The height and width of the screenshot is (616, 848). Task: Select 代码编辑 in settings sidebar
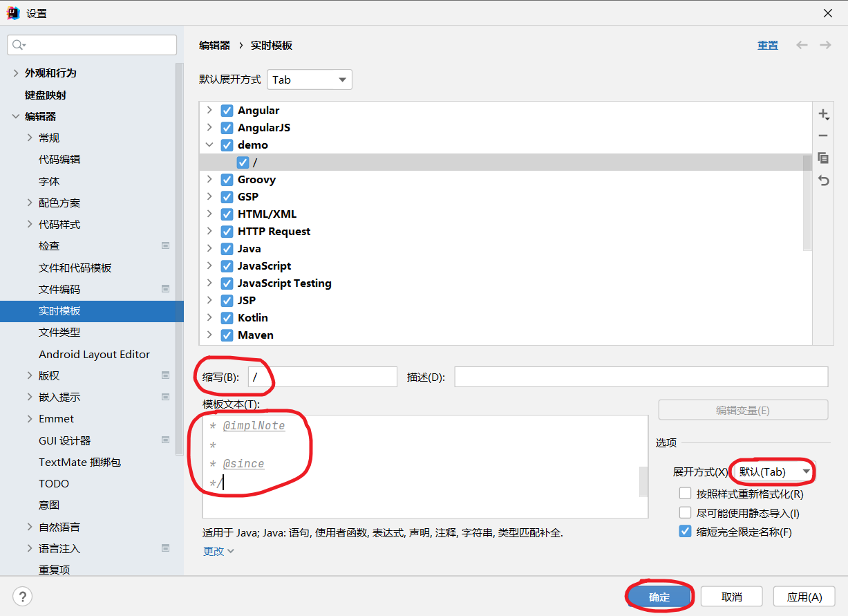click(x=59, y=159)
